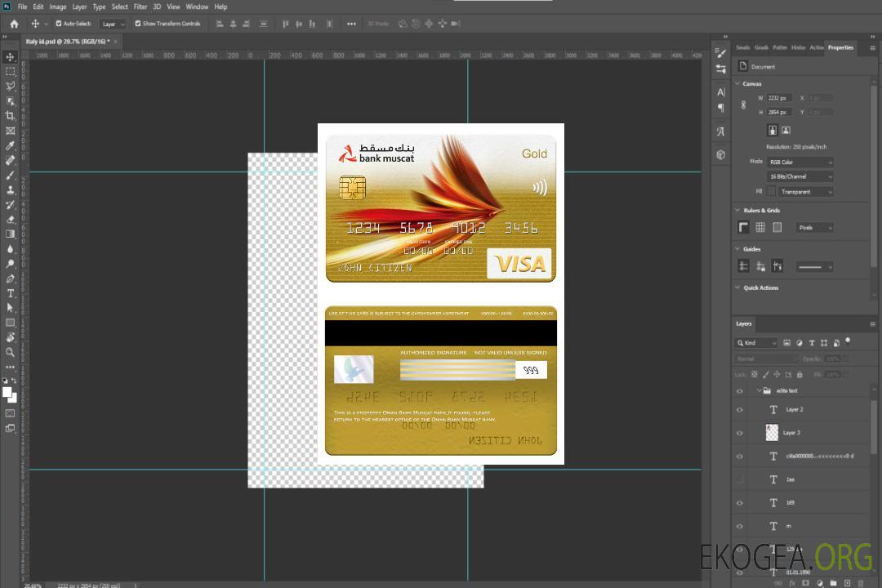This screenshot has width=882, height=588.
Task: Select the Horizontal Type tool
Action: 10,293
